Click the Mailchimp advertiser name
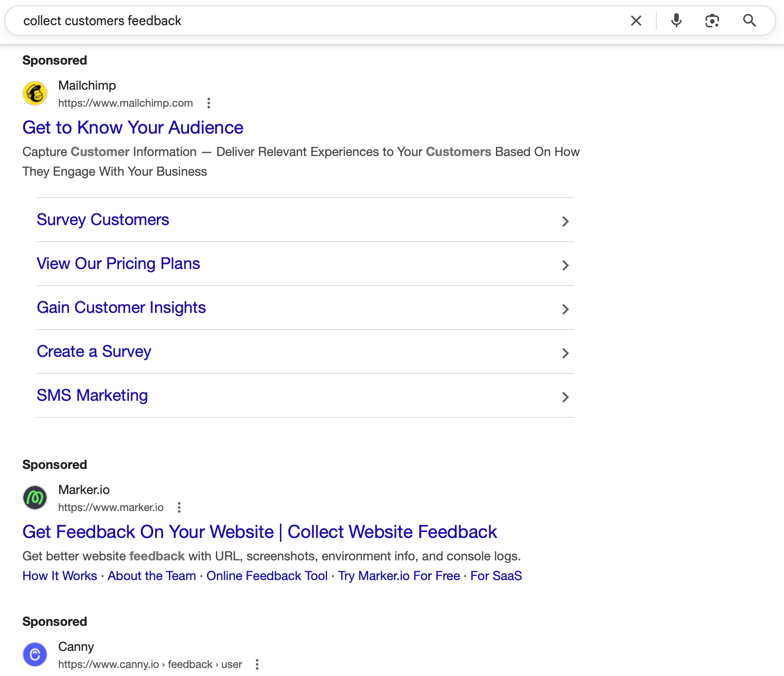 pos(87,85)
